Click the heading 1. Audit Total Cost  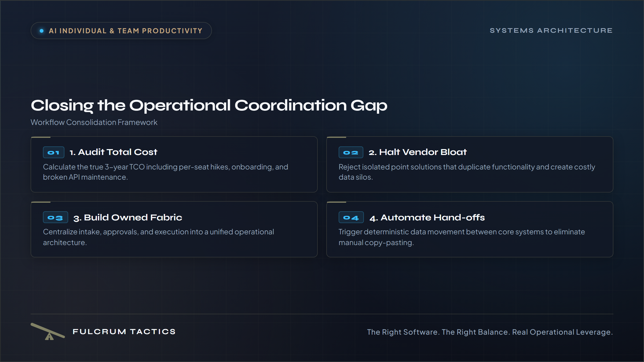(113, 152)
